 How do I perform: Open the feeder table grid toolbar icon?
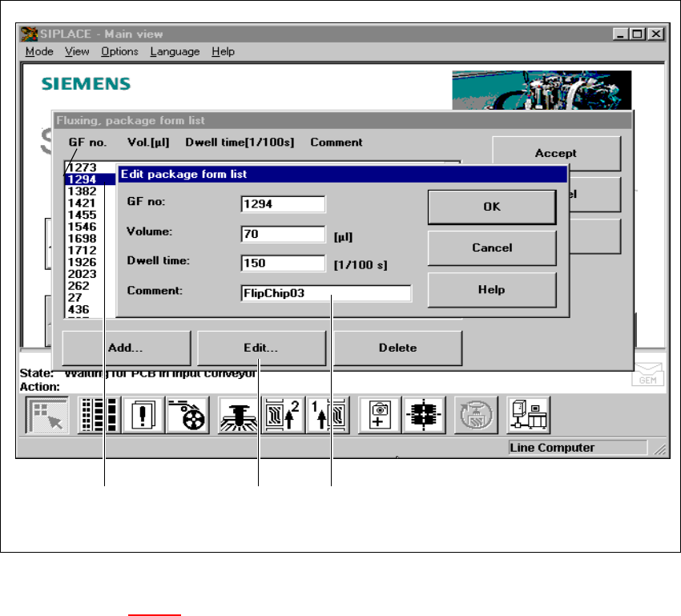(x=99, y=415)
